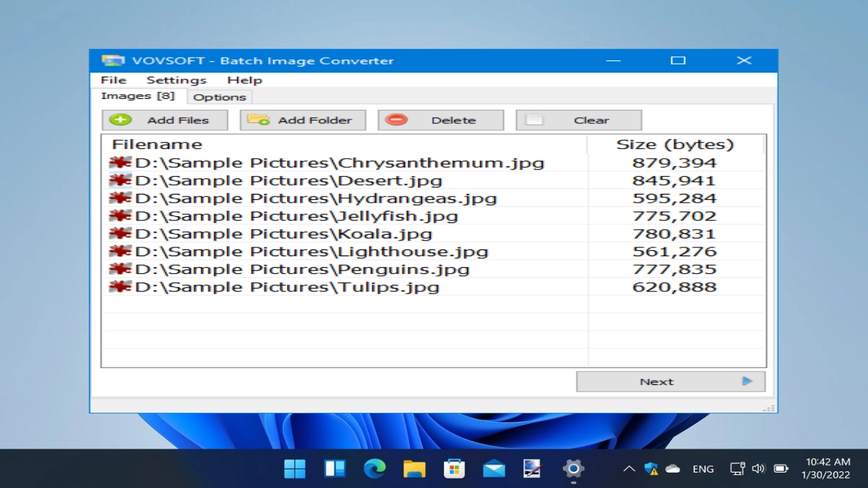This screenshot has width=868, height=488.
Task: Click the file icon beside Jellyfish.jpg
Action: (x=120, y=215)
